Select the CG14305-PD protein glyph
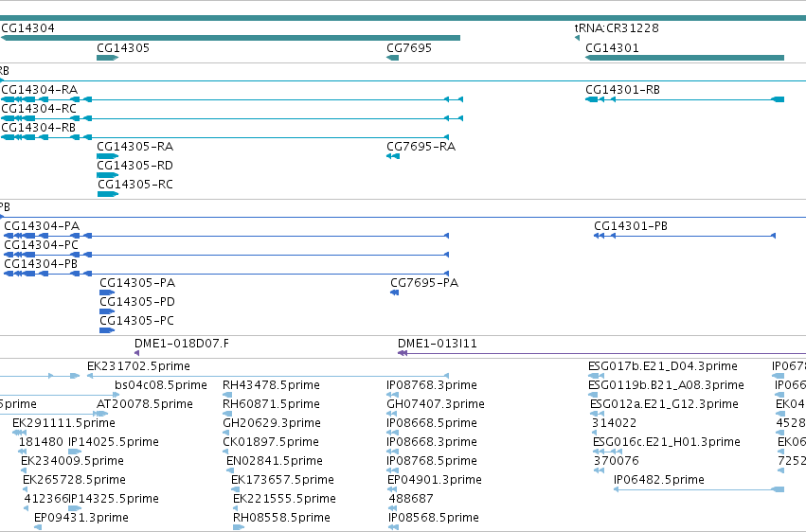The width and height of the screenshot is (806, 532). click(107, 311)
